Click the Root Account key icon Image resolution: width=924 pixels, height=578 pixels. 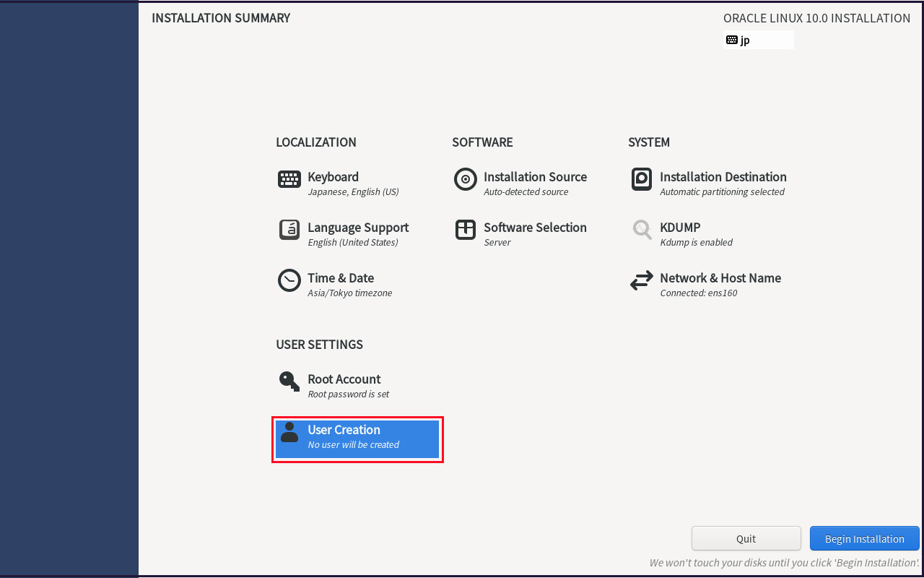(289, 381)
